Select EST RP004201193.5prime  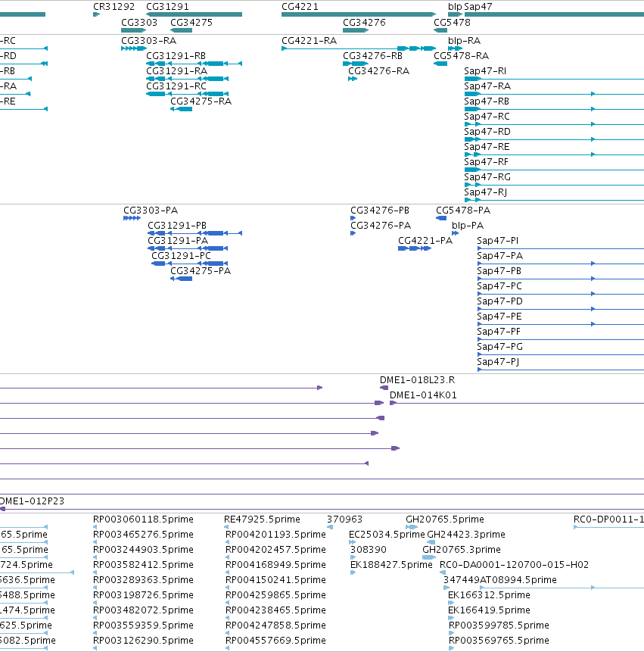coord(275,535)
